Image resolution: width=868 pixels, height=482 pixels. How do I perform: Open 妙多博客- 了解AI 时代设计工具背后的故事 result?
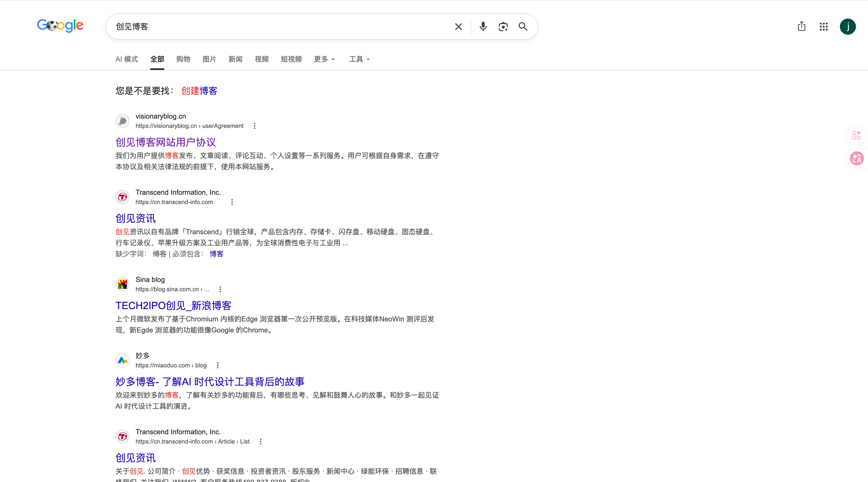click(x=210, y=382)
